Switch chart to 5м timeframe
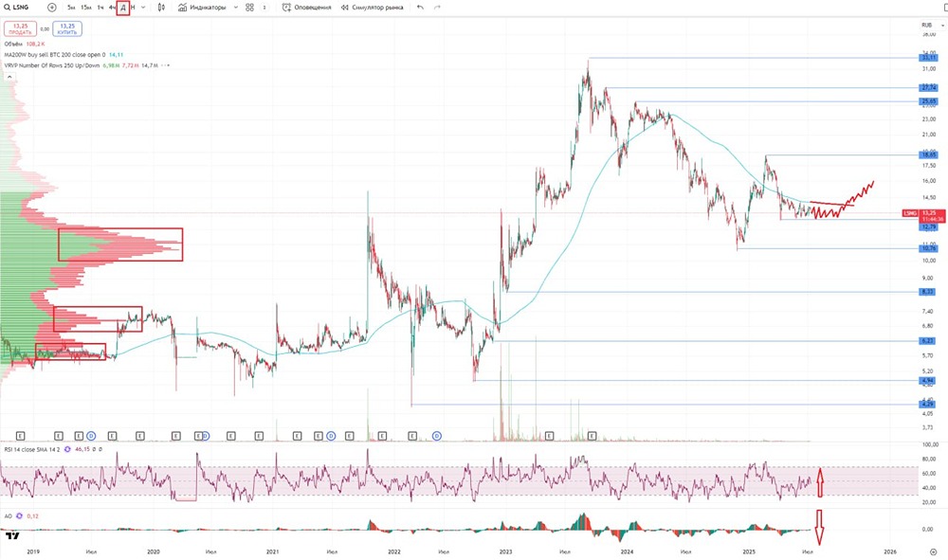The image size is (948, 560). click(x=71, y=8)
